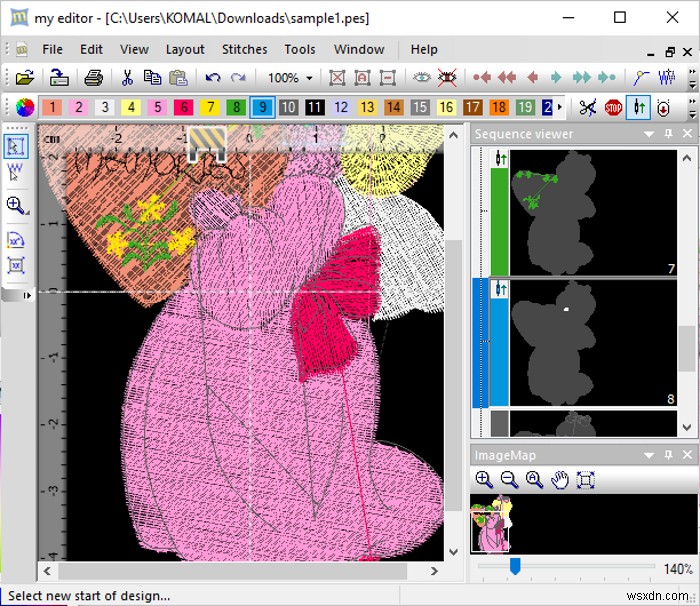Click the Undo arrow icon

click(212, 77)
